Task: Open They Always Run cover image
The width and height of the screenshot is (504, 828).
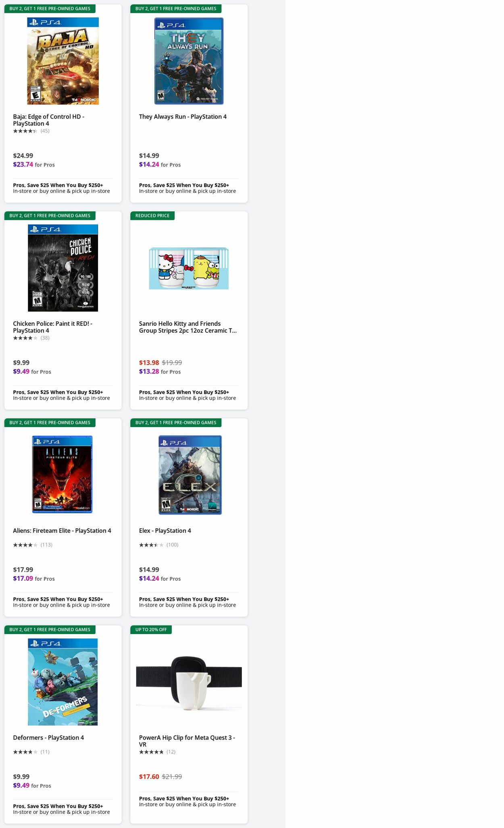Action: pyautogui.click(x=189, y=61)
